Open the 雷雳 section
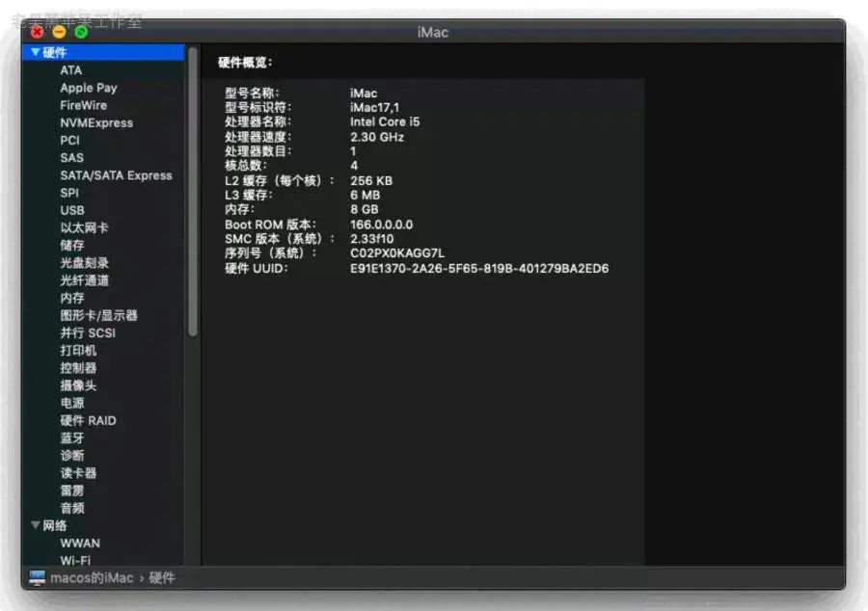 pos(72,491)
